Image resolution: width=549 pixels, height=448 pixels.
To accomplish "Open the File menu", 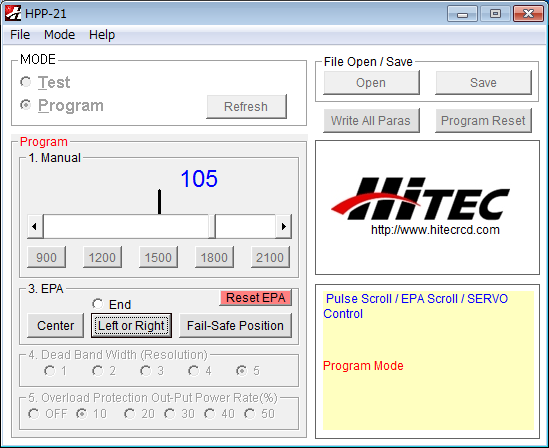I will [x=20, y=35].
